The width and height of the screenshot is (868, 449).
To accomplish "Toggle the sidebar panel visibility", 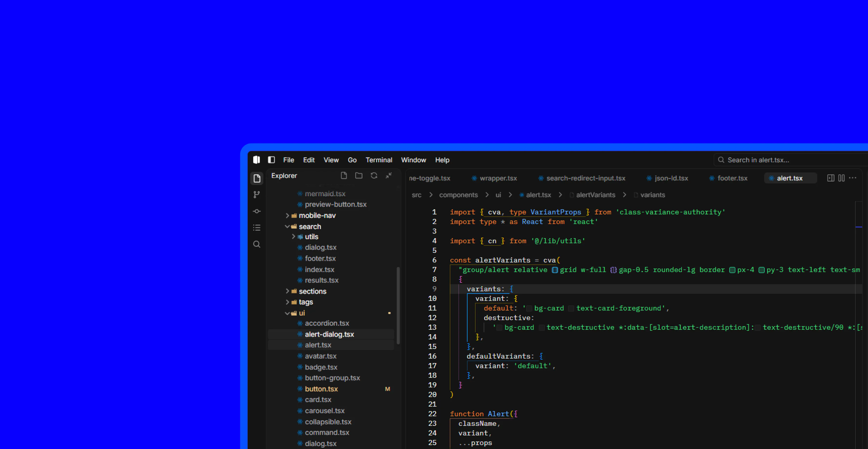I will pyautogui.click(x=271, y=160).
